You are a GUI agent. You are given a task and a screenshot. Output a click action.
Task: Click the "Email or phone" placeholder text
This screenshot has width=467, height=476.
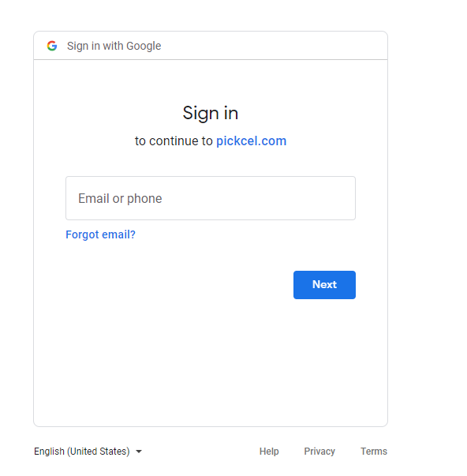coord(120,199)
